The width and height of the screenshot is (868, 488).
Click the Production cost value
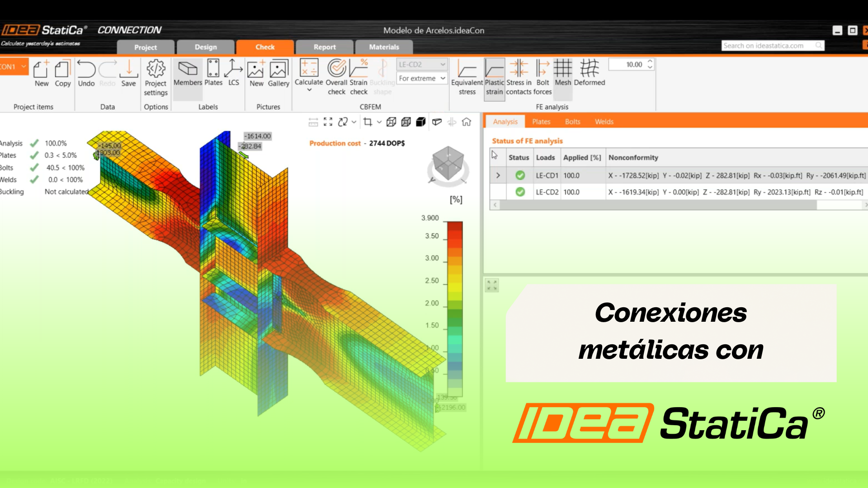pyautogui.click(x=387, y=143)
